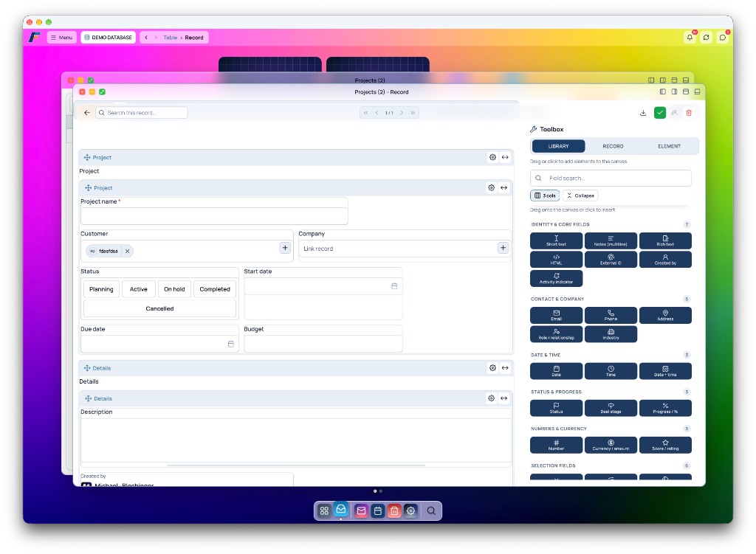The height and width of the screenshot is (554, 756).
Task: Insert the Rich text field element
Action: pos(665,240)
